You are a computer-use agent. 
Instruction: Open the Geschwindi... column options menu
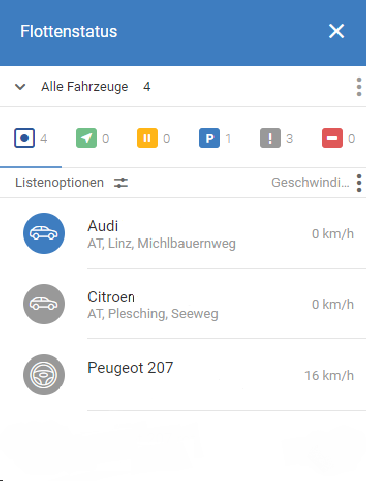[359, 183]
